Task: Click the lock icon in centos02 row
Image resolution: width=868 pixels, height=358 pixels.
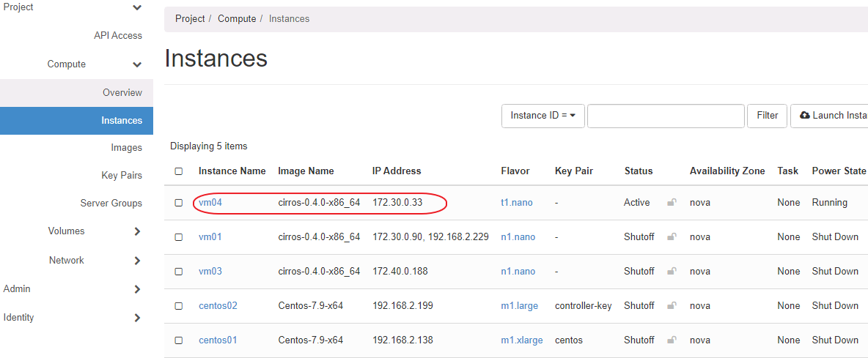Action: click(x=672, y=306)
